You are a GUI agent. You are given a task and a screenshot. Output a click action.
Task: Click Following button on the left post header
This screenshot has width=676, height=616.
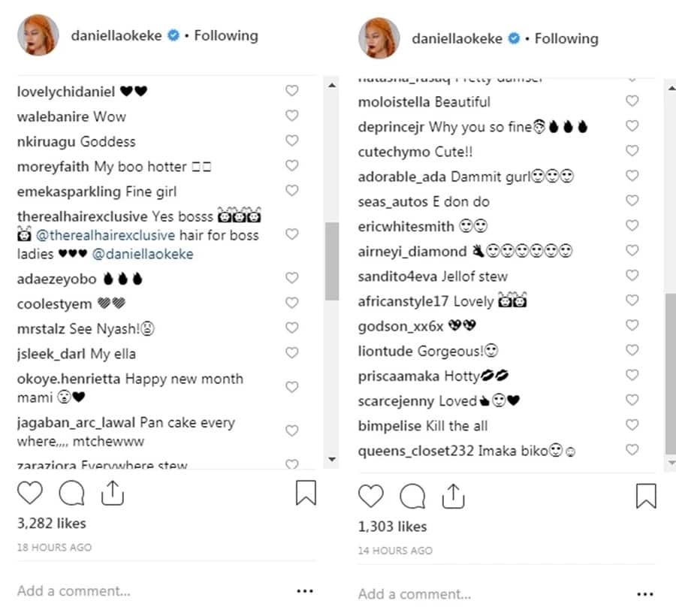point(225,35)
